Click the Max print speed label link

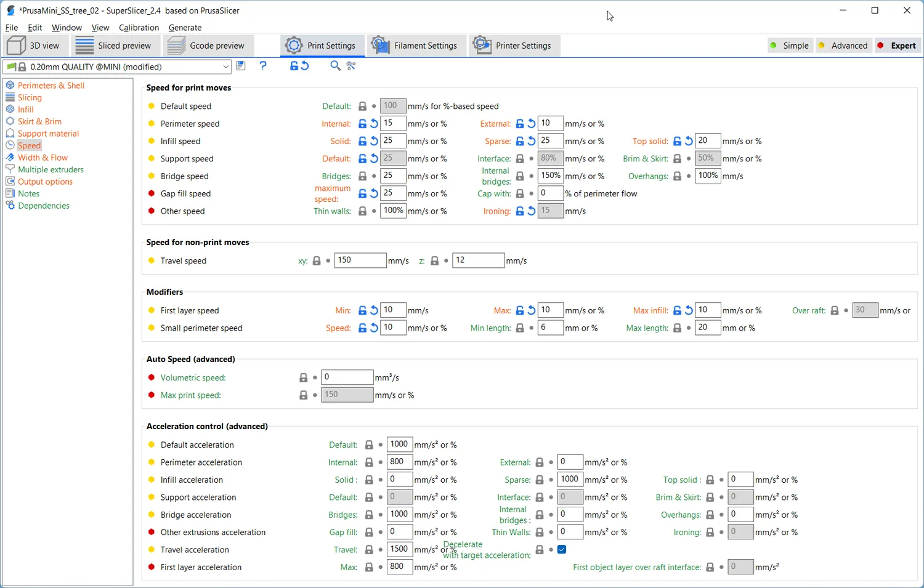point(190,395)
